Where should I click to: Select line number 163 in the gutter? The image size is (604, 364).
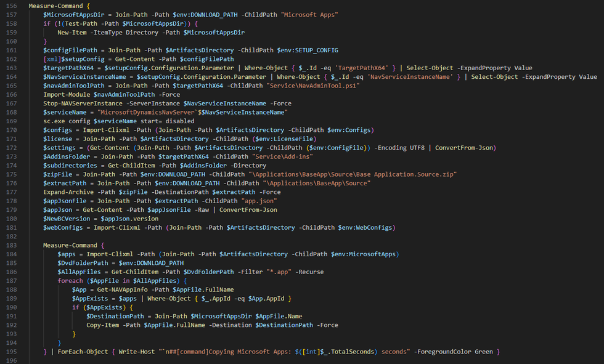(12, 68)
